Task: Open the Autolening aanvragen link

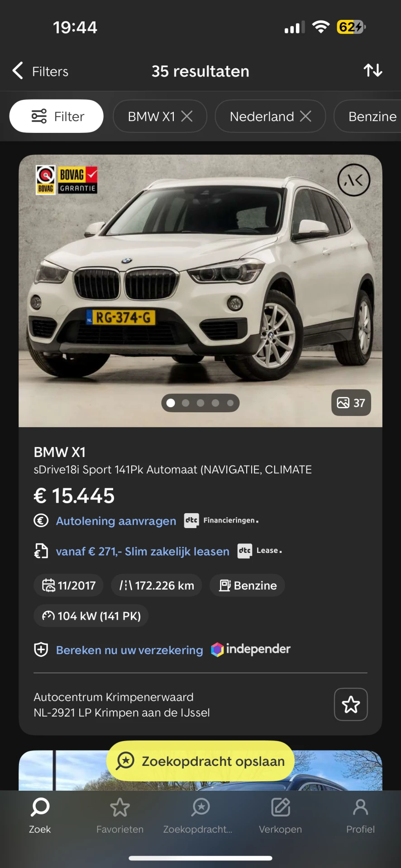Action: 116,521
